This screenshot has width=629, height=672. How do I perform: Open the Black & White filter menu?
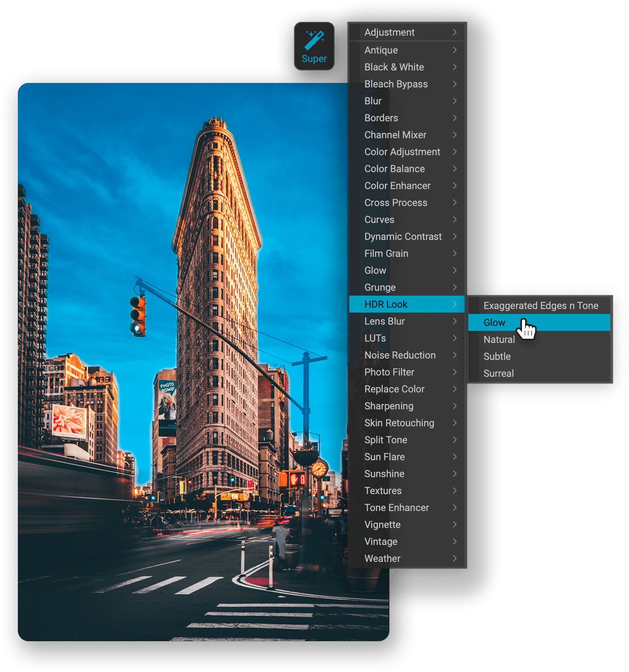pos(394,67)
